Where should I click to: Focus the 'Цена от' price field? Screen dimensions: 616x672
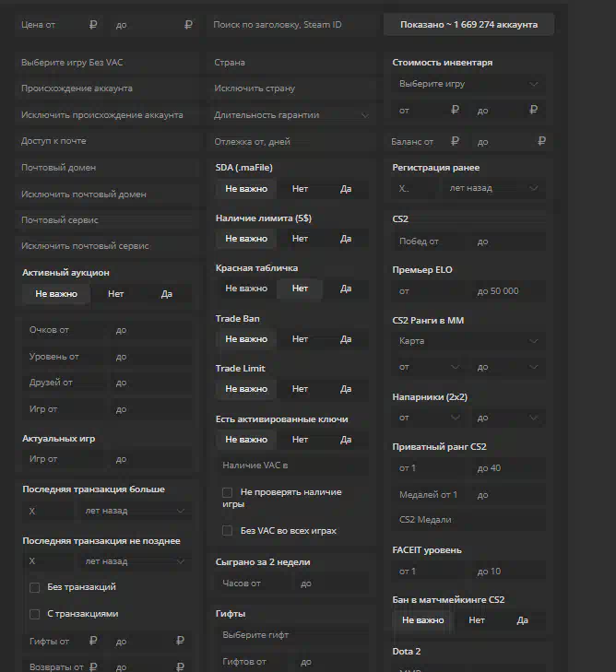tap(60, 25)
